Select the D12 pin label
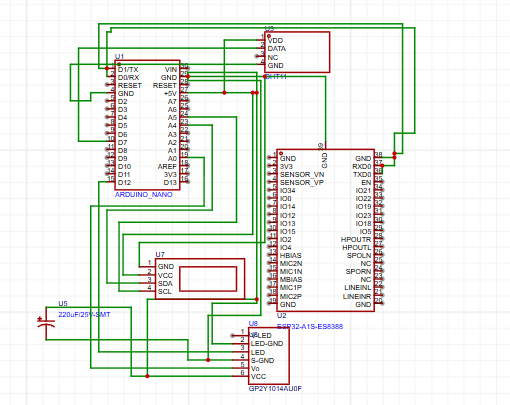Screen dimensions: 510x405 [x=124, y=183]
